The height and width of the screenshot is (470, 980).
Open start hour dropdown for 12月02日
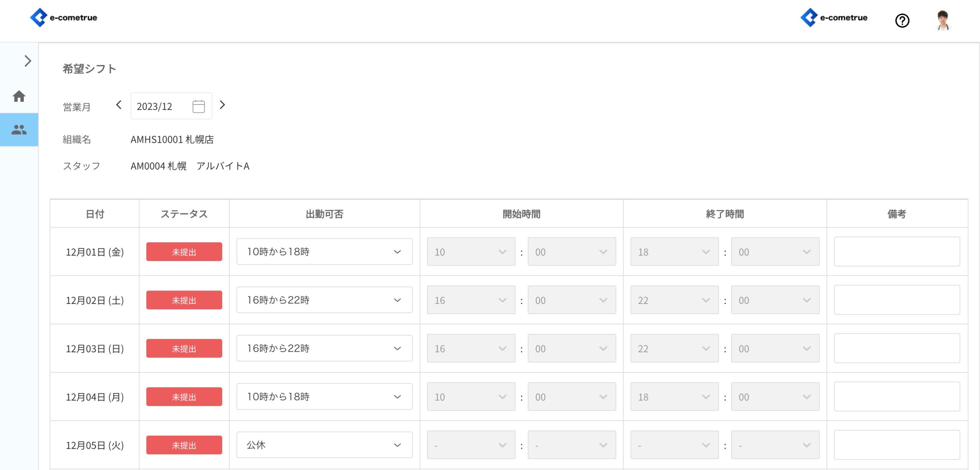[470, 300]
